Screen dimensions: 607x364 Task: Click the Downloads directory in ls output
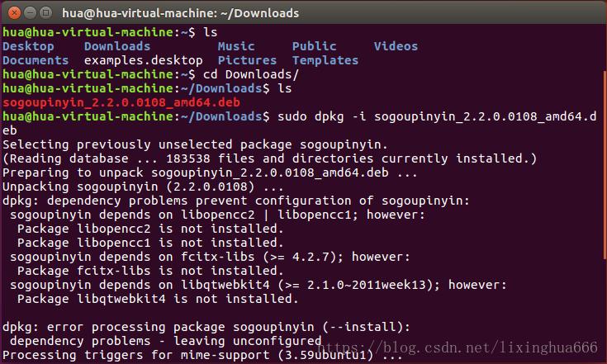[x=117, y=46]
